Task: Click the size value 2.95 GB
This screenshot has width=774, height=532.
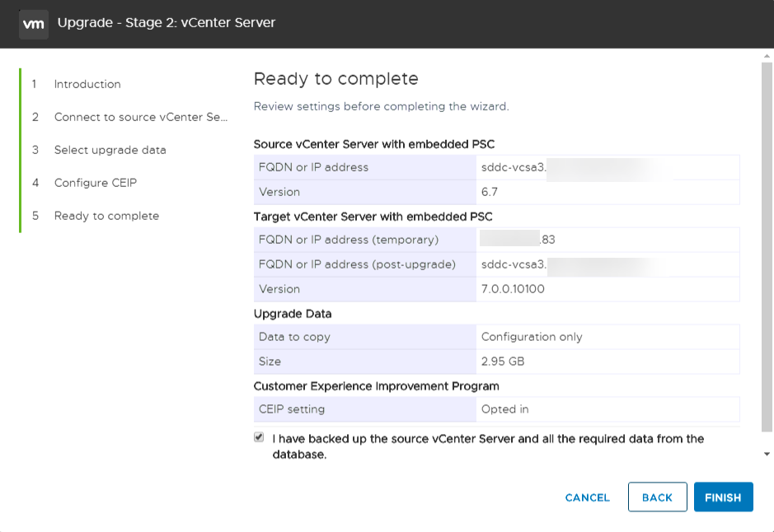Action: (503, 362)
